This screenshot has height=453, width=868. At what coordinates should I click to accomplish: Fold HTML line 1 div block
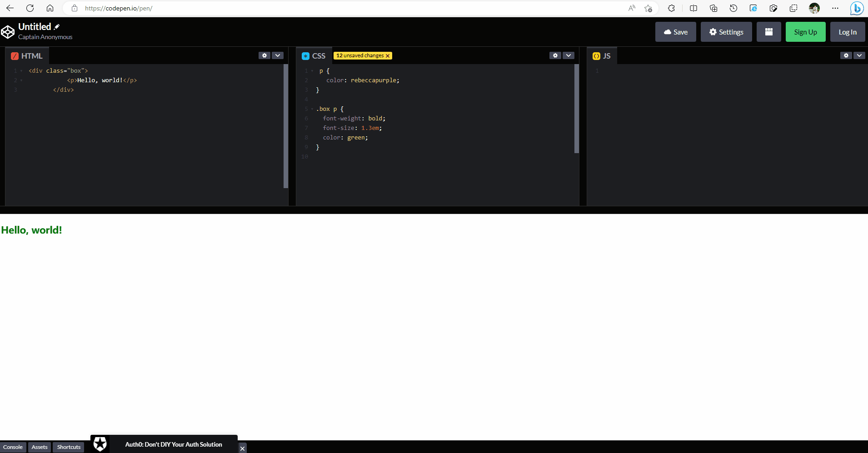[21, 71]
